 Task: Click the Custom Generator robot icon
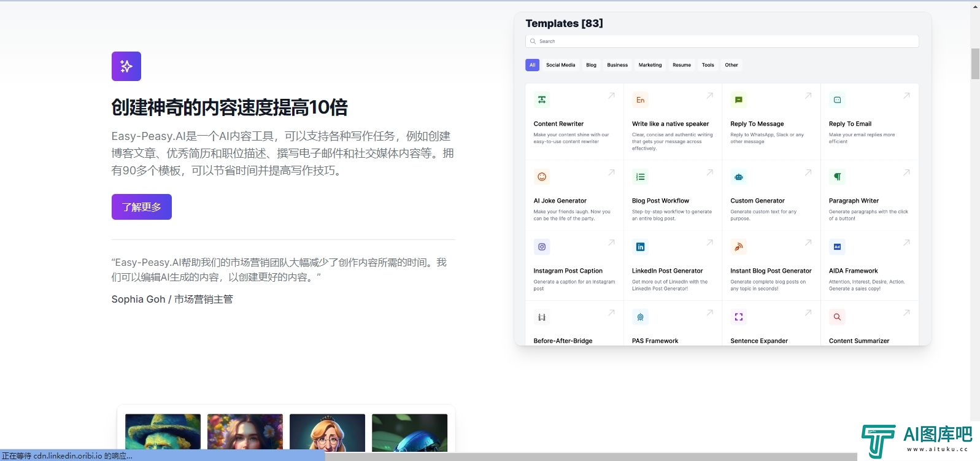pyautogui.click(x=739, y=177)
